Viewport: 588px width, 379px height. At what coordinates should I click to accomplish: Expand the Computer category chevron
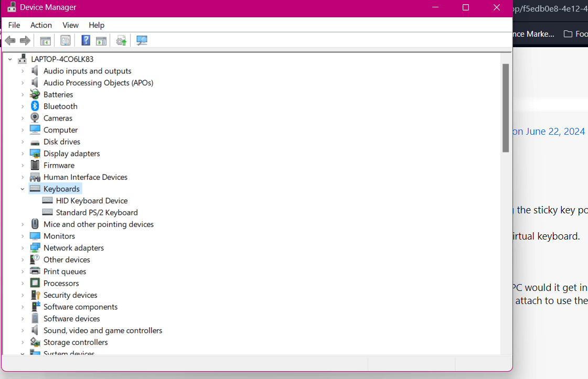[x=23, y=130]
